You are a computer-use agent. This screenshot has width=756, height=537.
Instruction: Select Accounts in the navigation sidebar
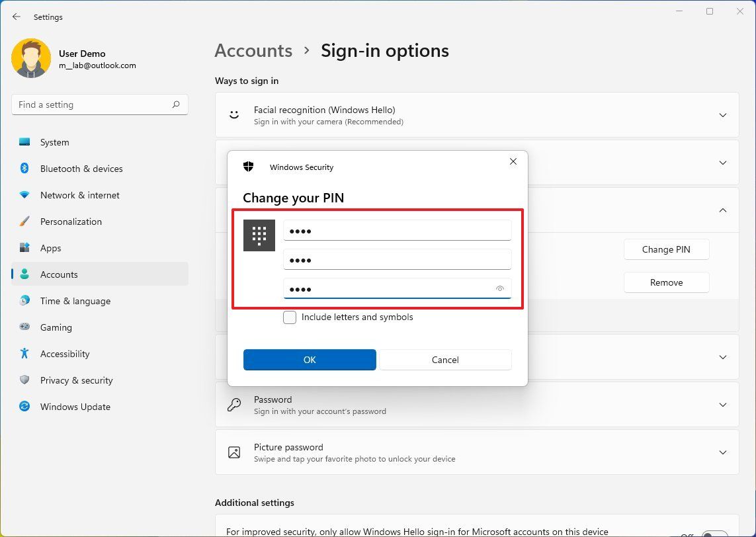tap(59, 274)
